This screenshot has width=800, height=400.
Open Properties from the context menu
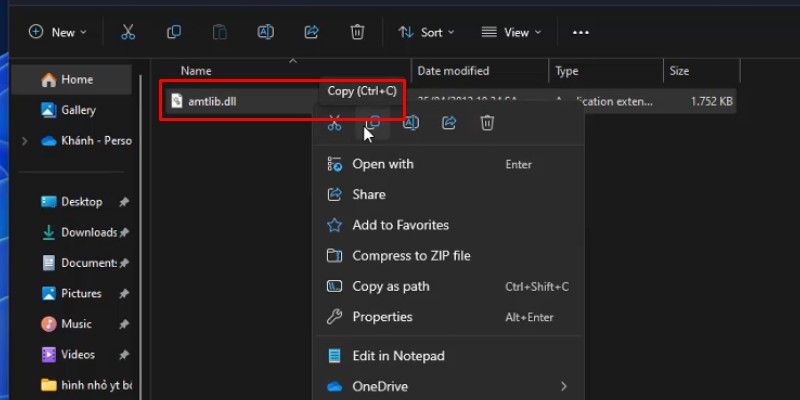click(382, 317)
